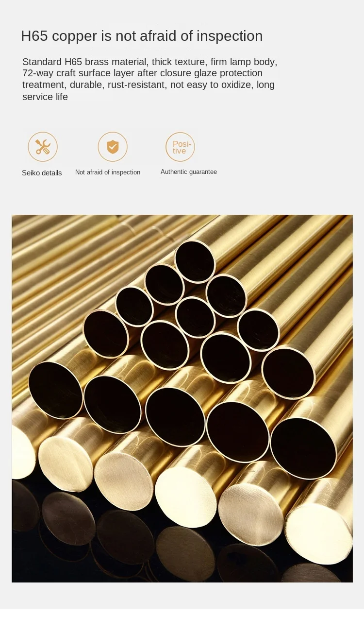
Task: Select the center tube opening of pyramid
Action: click(x=195, y=317)
